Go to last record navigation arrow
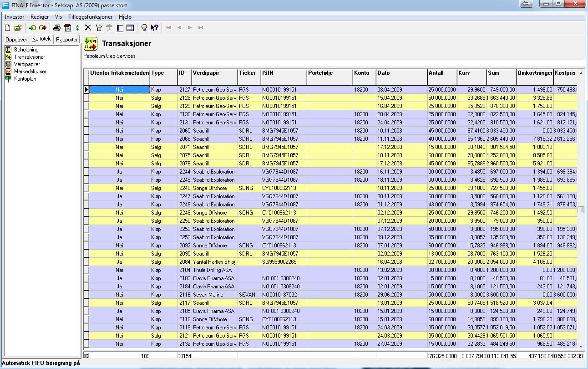Screen dimensions: 588x369 (x=201, y=28)
